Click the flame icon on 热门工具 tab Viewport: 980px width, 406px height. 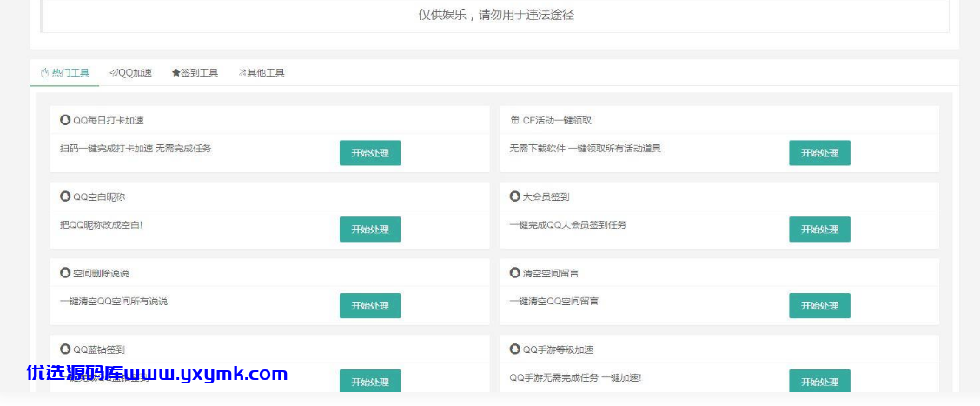[x=45, y=72]
